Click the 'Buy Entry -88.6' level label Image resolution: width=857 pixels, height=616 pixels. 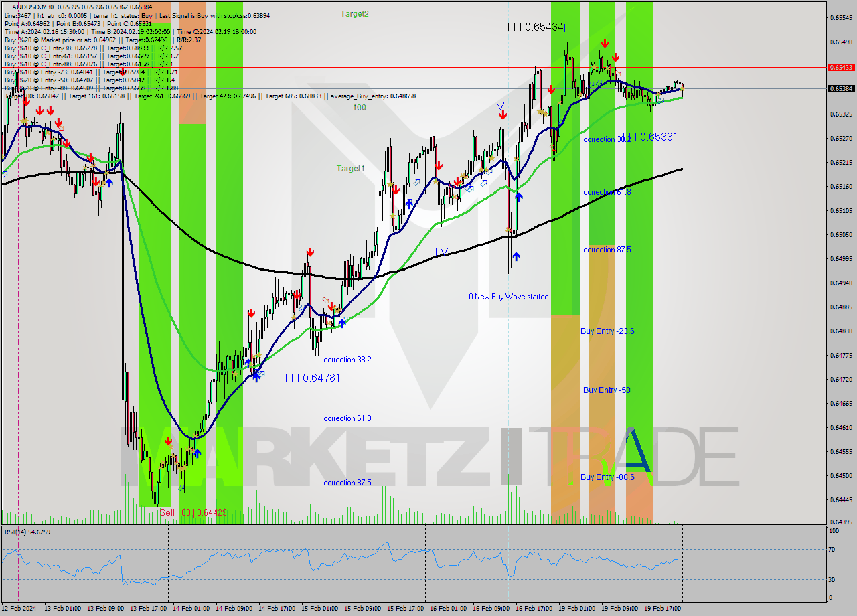(607, 477)
